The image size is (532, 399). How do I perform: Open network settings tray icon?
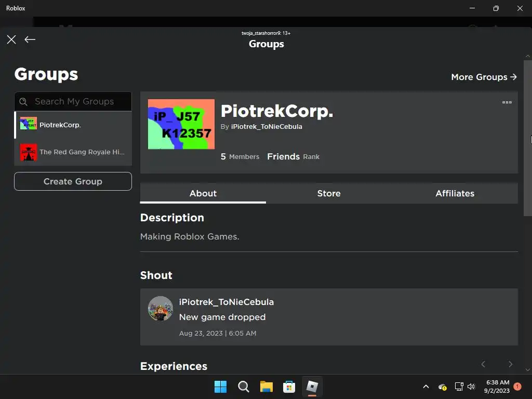click(459, 387)
